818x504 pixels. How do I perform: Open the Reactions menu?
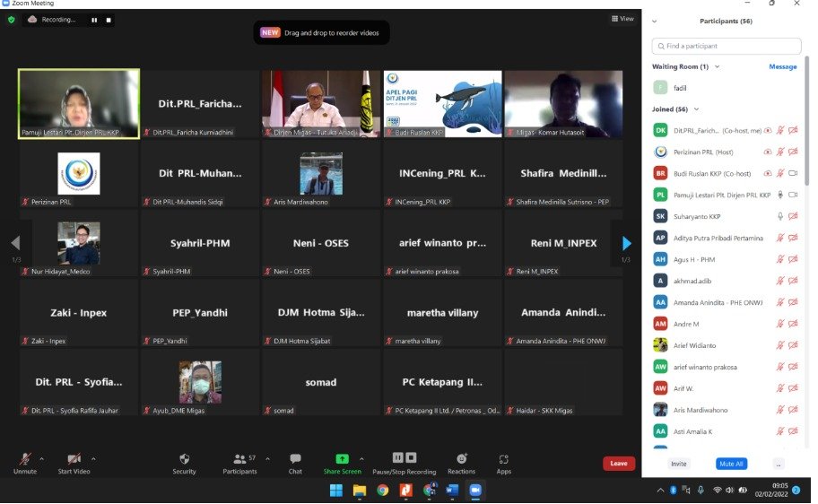click(x=461, y=459)
